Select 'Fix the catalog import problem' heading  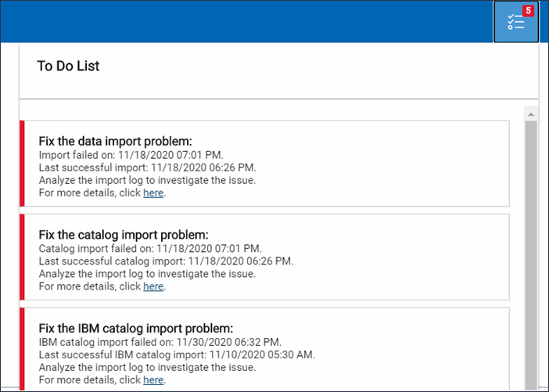pos(124,235)
